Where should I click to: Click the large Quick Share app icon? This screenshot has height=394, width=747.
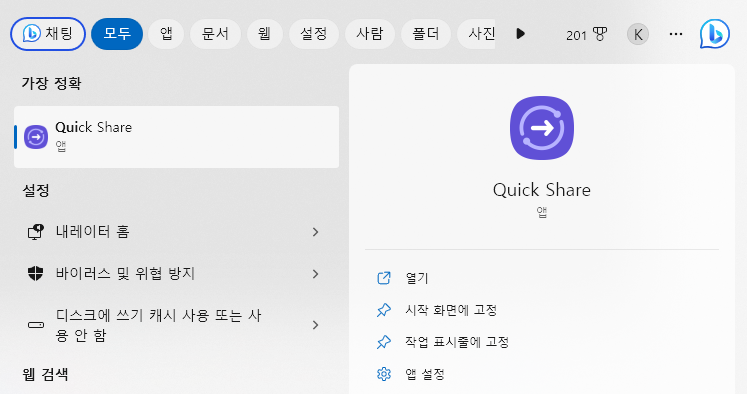(542, 128)
